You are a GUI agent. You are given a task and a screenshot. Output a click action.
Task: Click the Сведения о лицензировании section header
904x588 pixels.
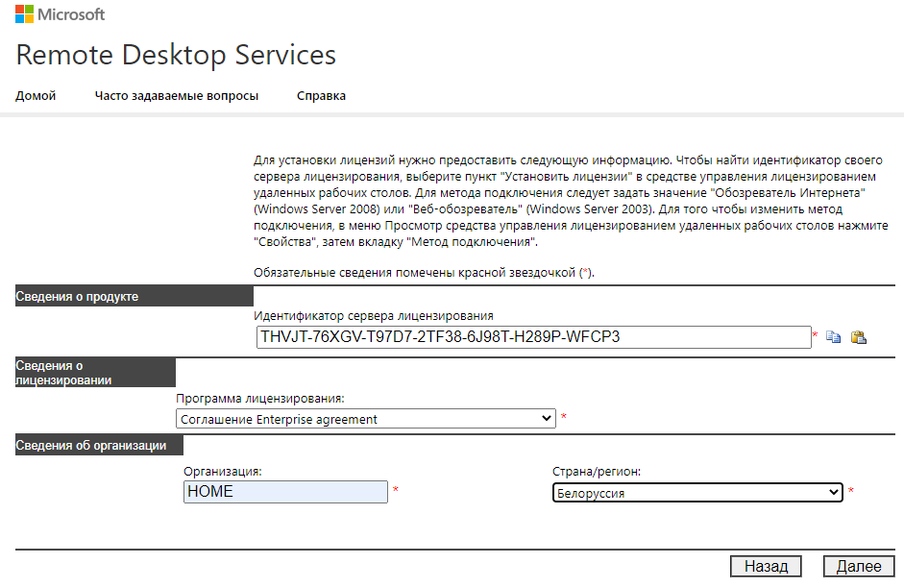point(64,373)
